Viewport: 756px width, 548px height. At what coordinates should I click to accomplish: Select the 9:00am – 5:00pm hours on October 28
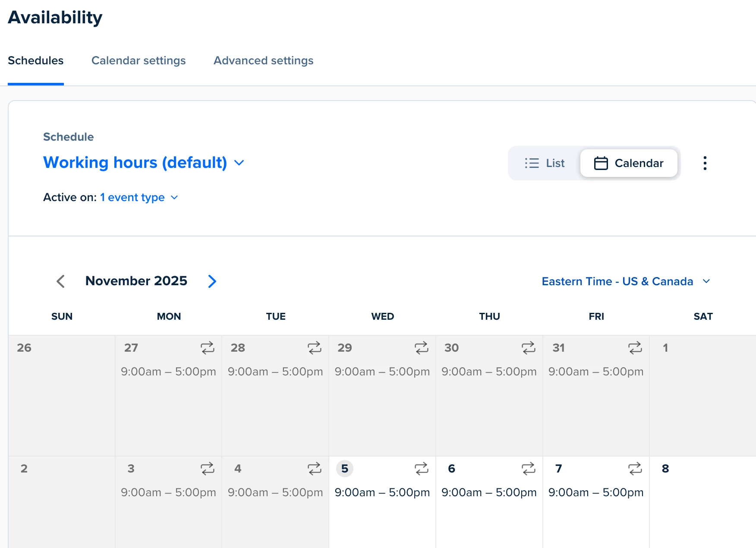(275, 372)
